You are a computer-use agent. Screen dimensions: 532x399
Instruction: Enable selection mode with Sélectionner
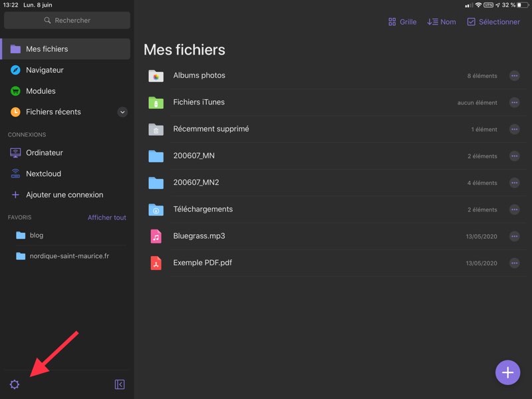[493, 22]
